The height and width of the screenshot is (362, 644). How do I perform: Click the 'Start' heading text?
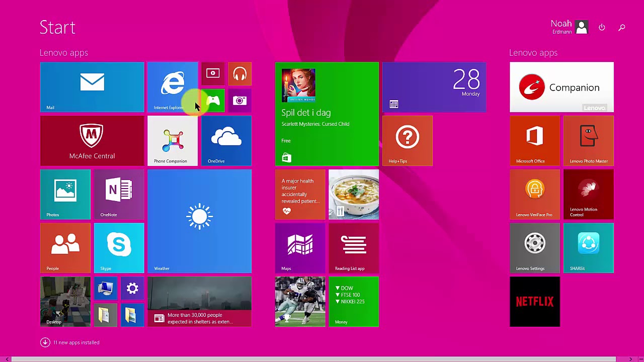pyautogui.click(x=57, y=27)
